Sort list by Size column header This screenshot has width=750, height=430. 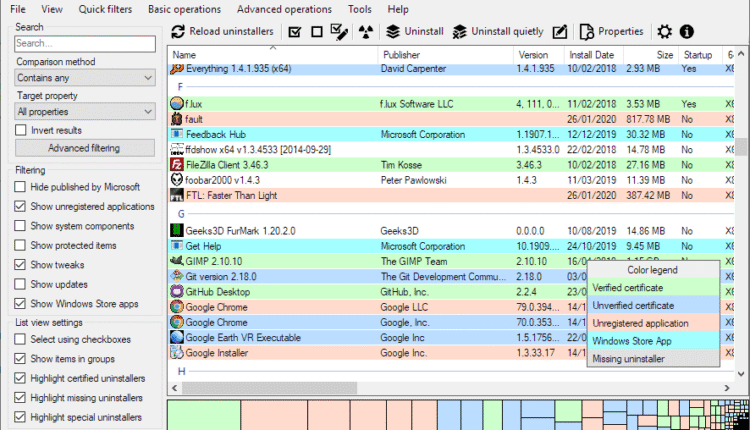pyautogui.click(x=651, y=55)
